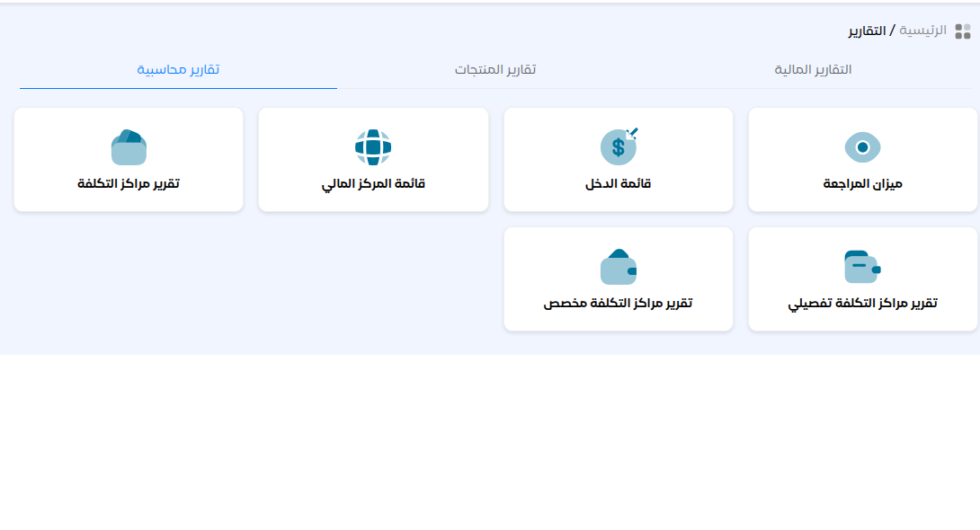980x530 pixels.
Task: Click the eye icon for ميزان المراجعة
Action: coord(862,146)
